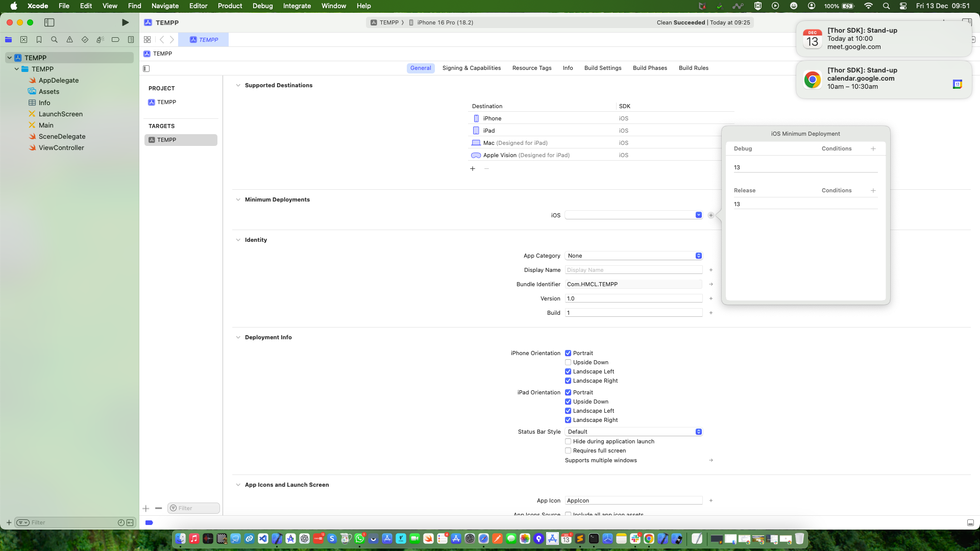Image resolution: width=980 pixels, height=551 pixels.
Task: Enable Hide during application launch
Action: pos(568,441)
